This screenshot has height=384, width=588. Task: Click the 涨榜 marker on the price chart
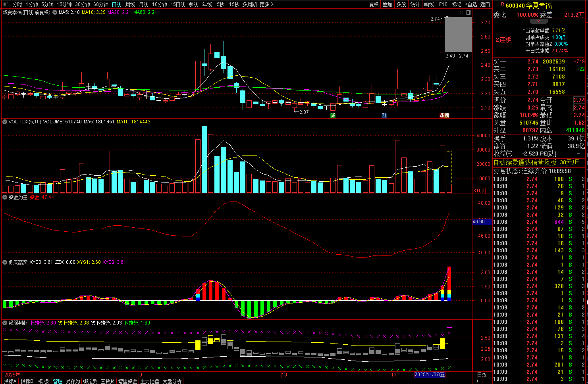pyautogui.click(x=444, y=115)
